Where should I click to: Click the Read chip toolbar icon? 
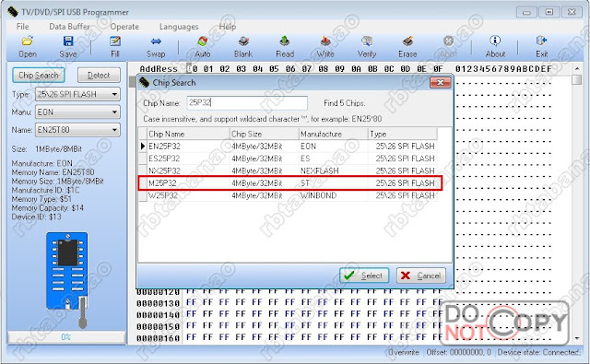tap(285, 41)
